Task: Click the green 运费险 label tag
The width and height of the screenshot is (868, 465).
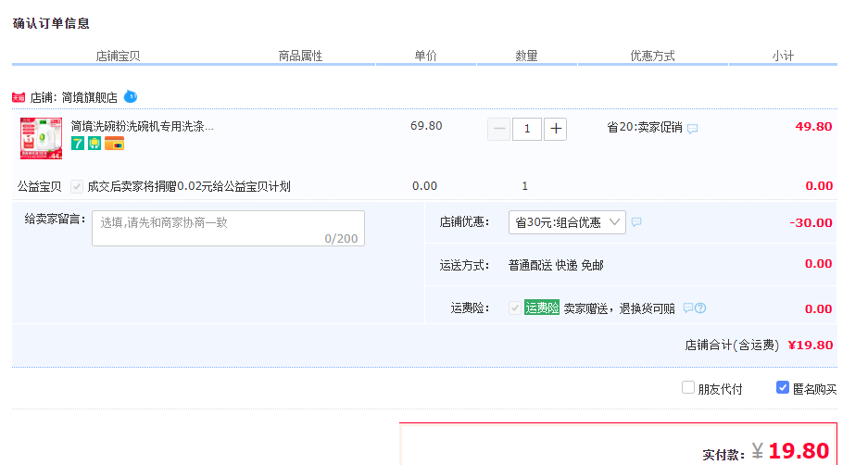Action: tap(542, 308)
